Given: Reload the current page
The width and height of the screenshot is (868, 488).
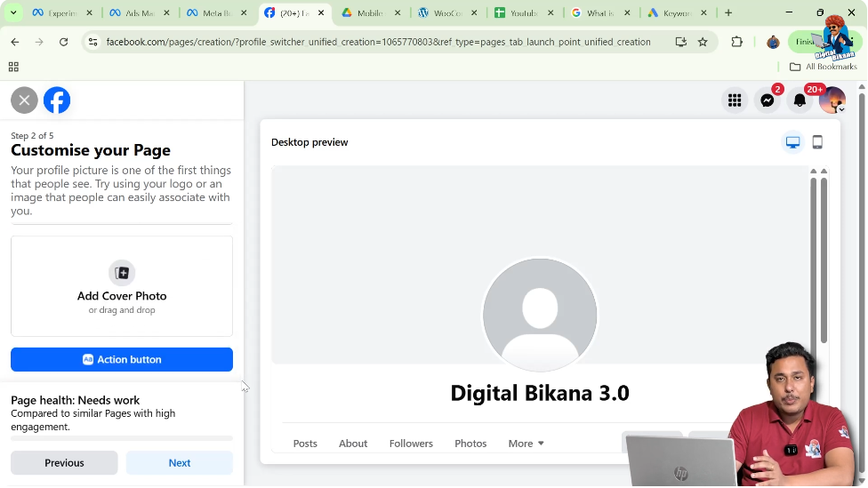Looking at the screenshot, I should tap(64, 42).
